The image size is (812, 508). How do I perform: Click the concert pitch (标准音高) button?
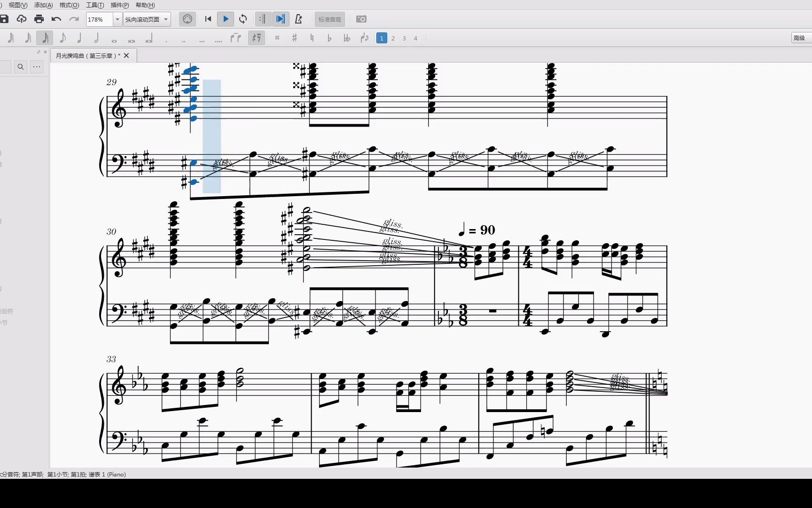click(329, 19)
